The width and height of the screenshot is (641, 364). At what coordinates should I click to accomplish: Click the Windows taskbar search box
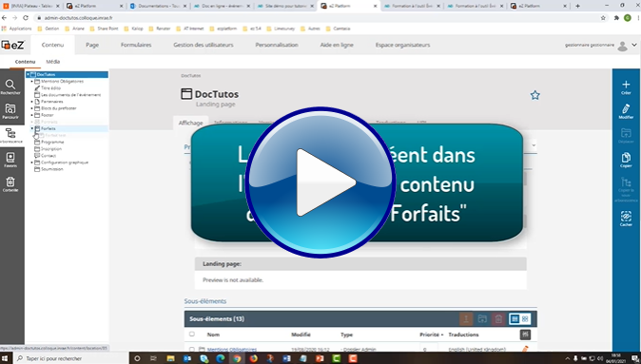click(x=71, y=358)
